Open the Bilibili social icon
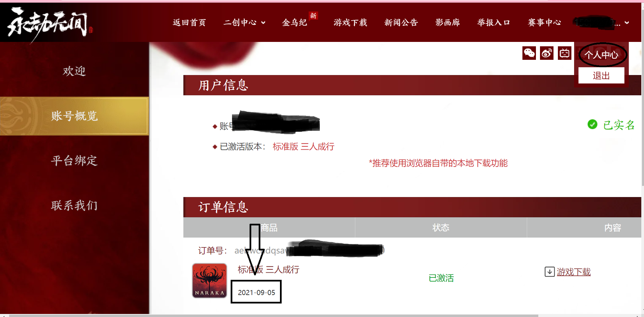 tap(564, 53)
